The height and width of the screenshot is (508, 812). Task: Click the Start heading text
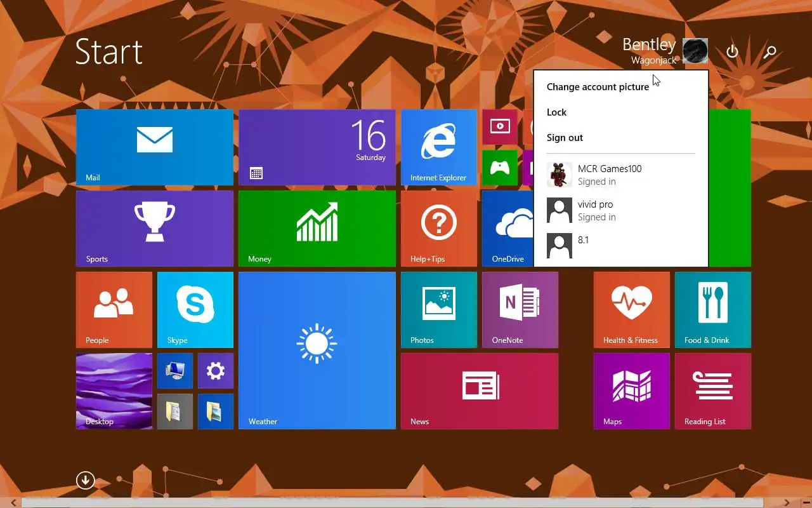109,51
